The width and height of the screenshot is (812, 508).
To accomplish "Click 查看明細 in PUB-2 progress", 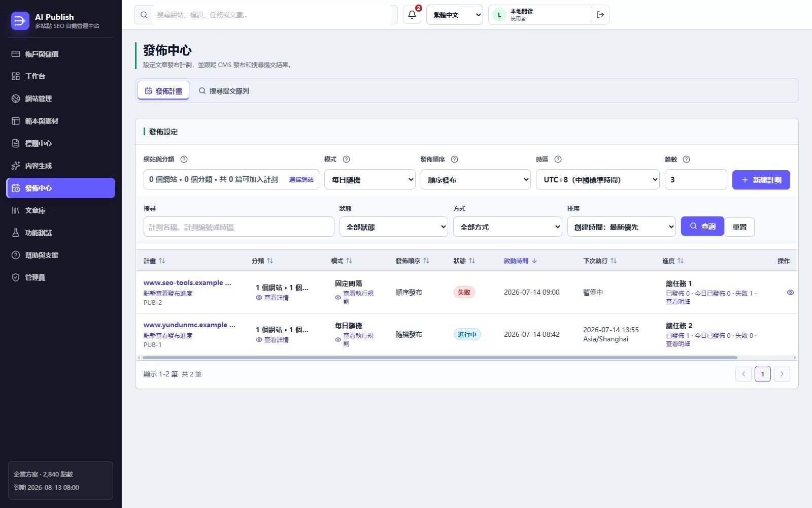I will pos(678,302).
